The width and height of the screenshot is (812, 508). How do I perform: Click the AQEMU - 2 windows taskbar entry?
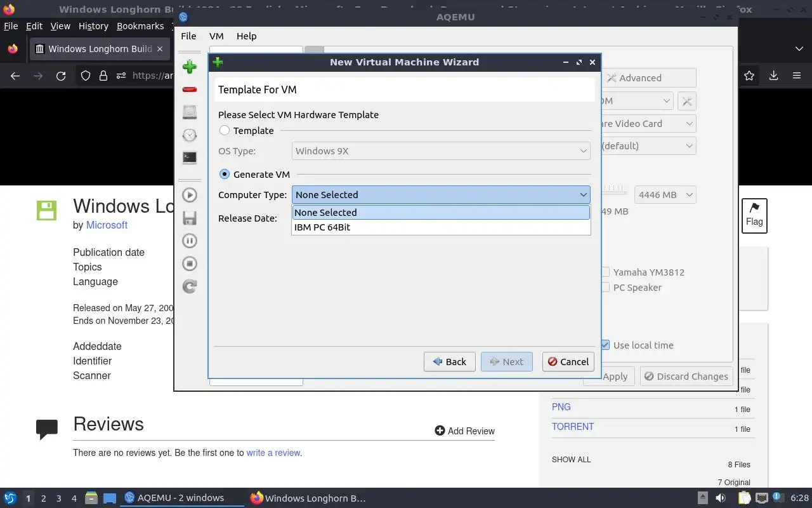coord(180,498)
